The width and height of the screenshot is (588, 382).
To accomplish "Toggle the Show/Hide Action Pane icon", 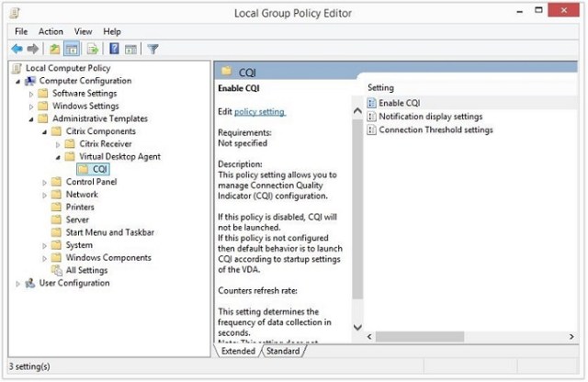I will [x=131, y=49].
